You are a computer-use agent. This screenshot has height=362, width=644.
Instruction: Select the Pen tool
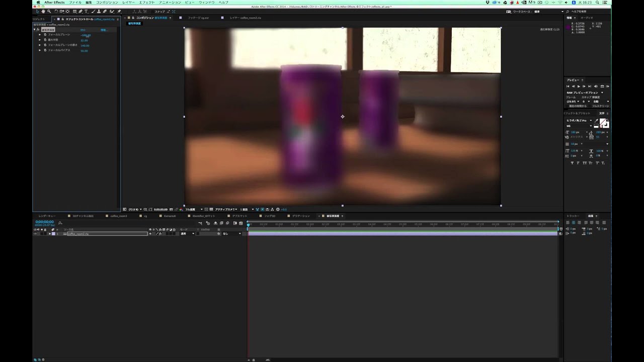tap(80, 11)
